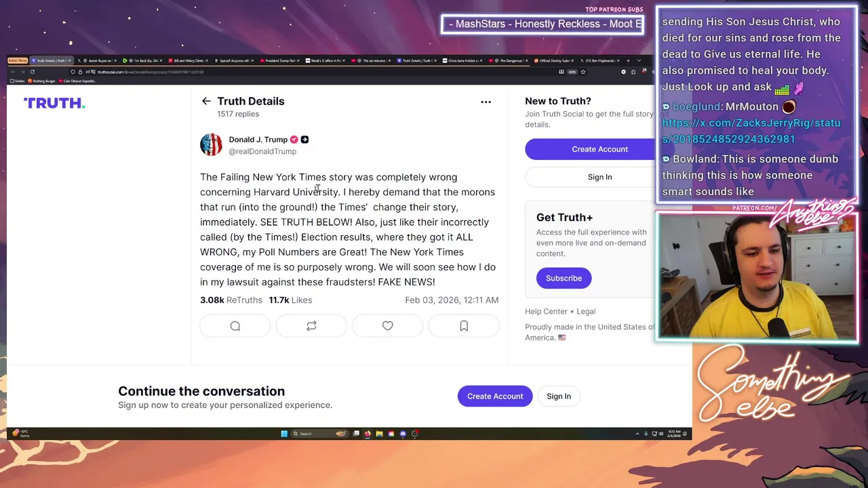Open Donald J. Trump display name link
The height and width of the screenshot is (488, 868).
258,140
